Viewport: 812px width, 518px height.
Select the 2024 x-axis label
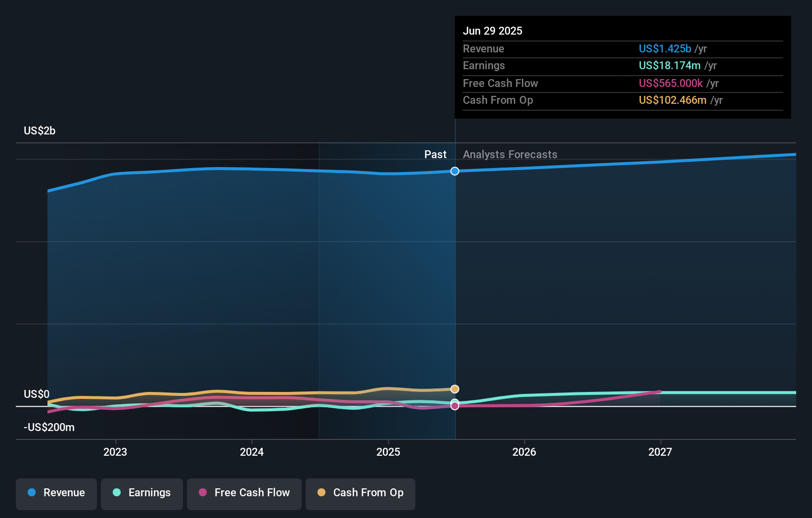point(252,452)
